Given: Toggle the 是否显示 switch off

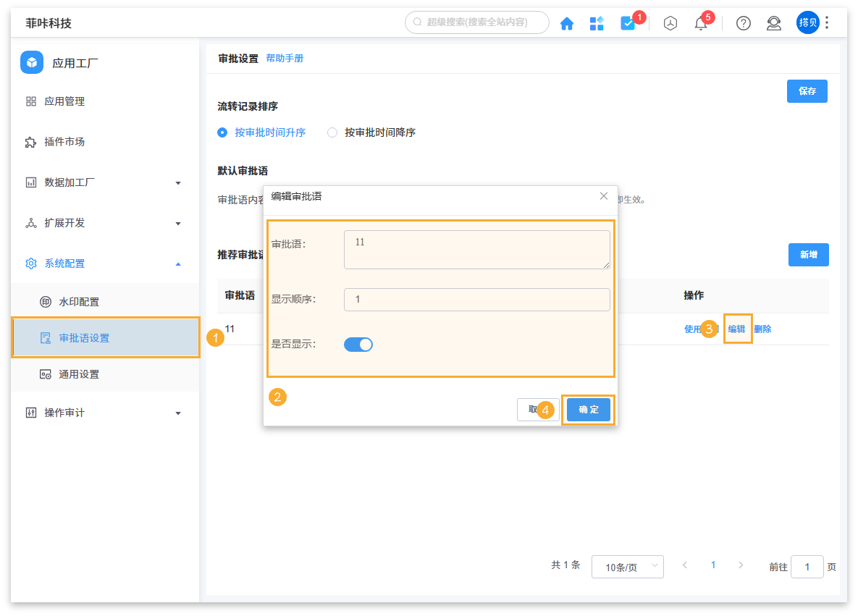Looking at the screenshot, I should (358, 345).
